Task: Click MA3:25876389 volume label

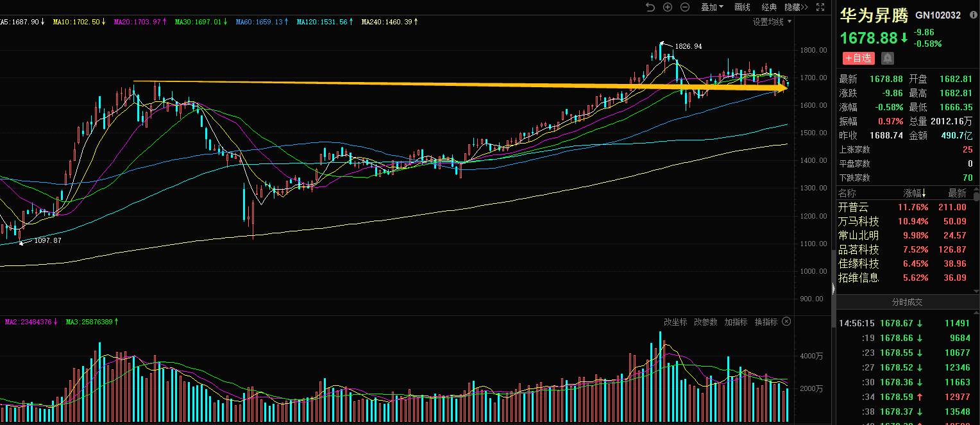Action: 92,322
